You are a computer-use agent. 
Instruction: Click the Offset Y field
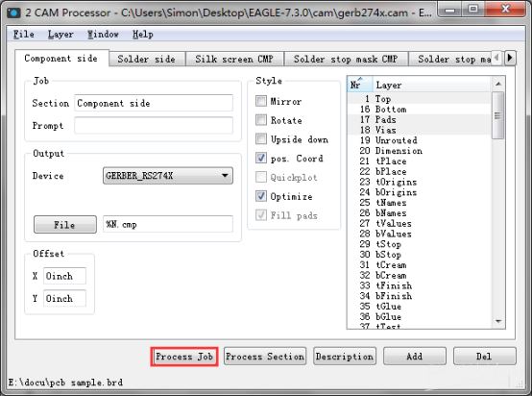[x=64, y=298]
